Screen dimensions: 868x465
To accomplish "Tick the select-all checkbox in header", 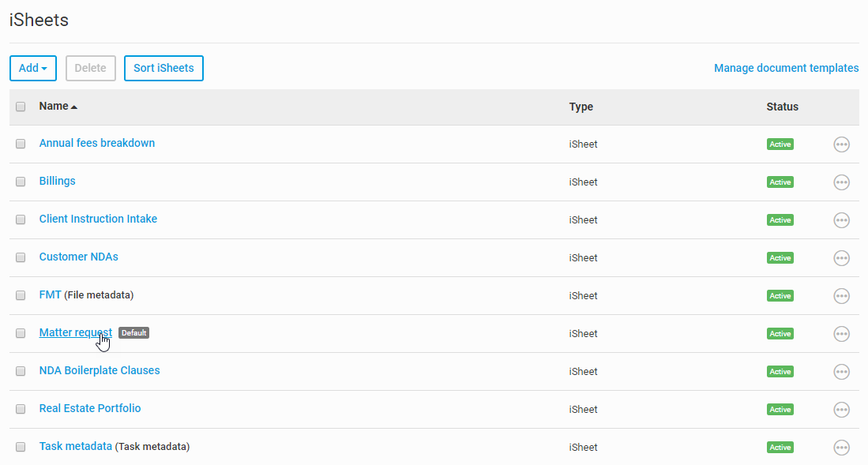I will point(21,107).
